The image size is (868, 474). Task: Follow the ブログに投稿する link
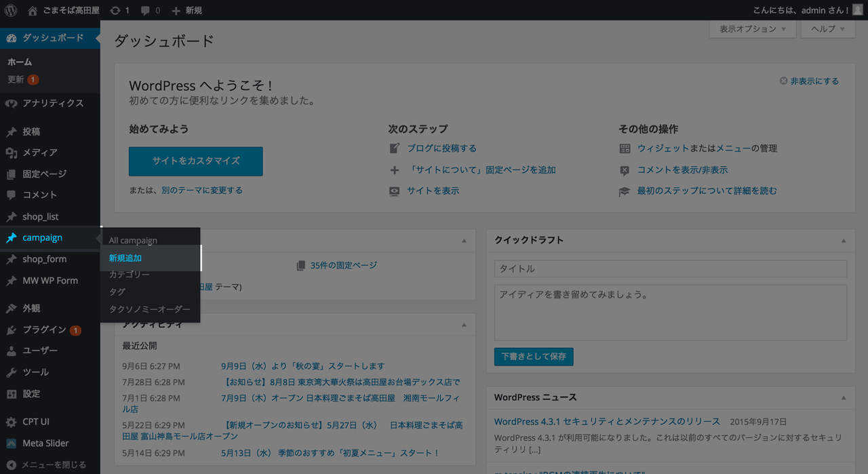tap(441, 149)
